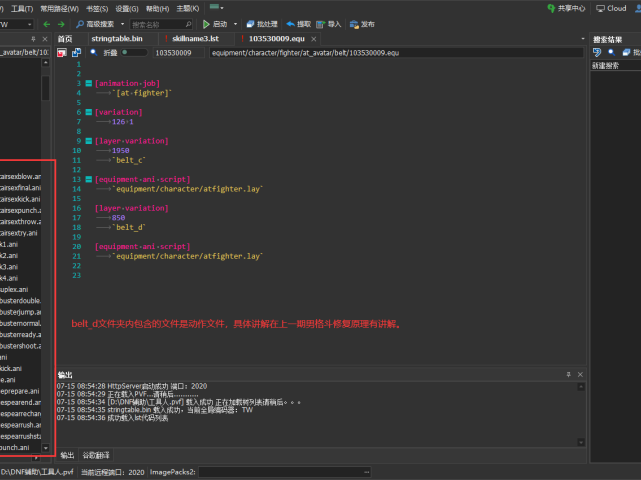Click the 发布 publish button
This screenshot has height=480, width=641.
click(362, 23)
